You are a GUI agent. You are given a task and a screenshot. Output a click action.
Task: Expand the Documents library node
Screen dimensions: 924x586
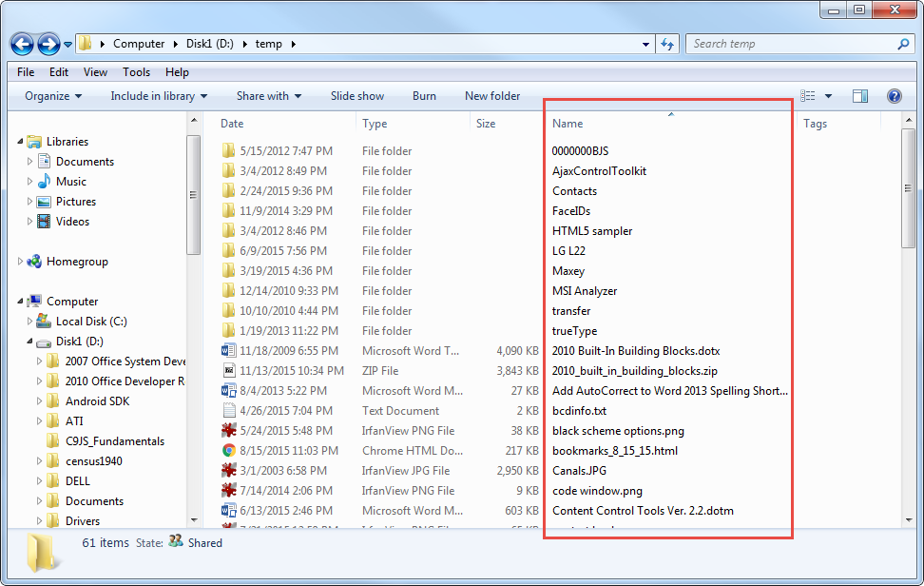[x=29, y=161]
